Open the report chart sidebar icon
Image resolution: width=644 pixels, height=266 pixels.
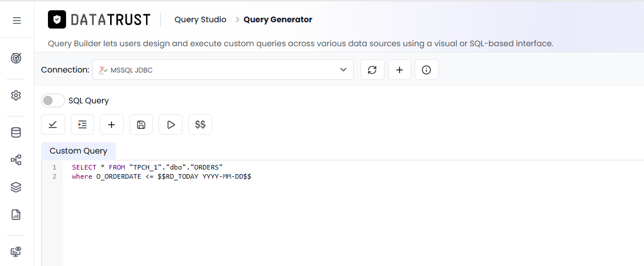(x=16, y=214)
